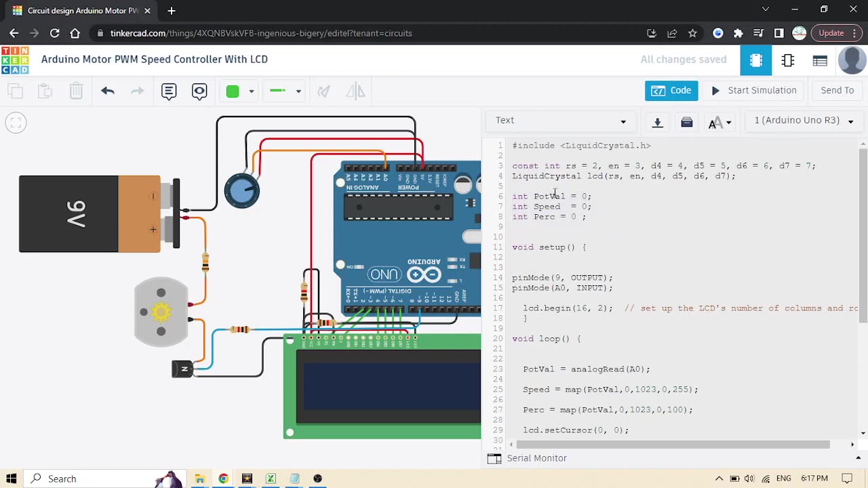This screenshot has width=868, height=488.
Task: Open wire color dropdown arrow
Action: (x=251, y=91)
